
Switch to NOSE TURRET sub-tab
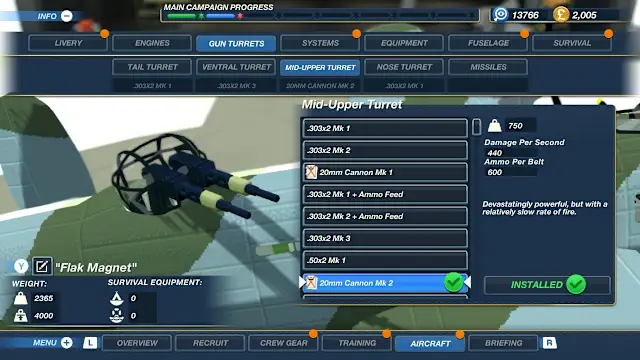point(404,67)
